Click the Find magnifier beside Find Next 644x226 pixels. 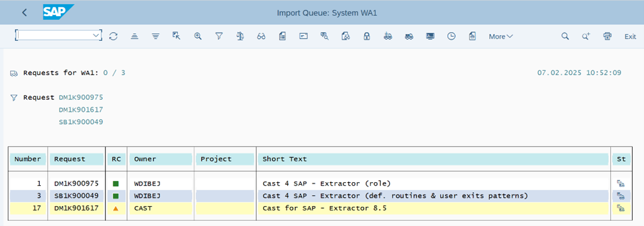coord(565,36)
